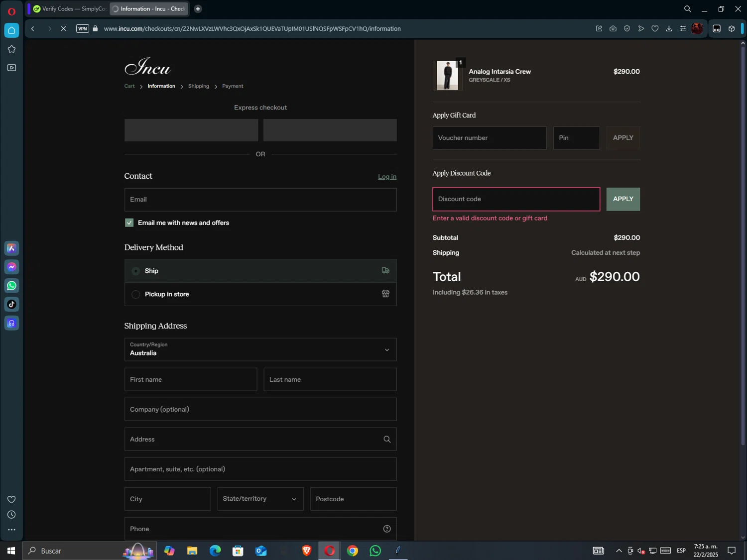747x560 pixels.
Task: Click the left express checkout button
Action: pyautogui.click(x=191, y=130)
